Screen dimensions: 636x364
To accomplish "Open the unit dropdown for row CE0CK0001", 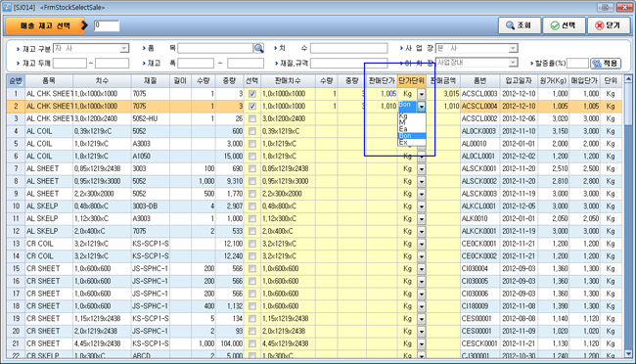I will point(422,244).
